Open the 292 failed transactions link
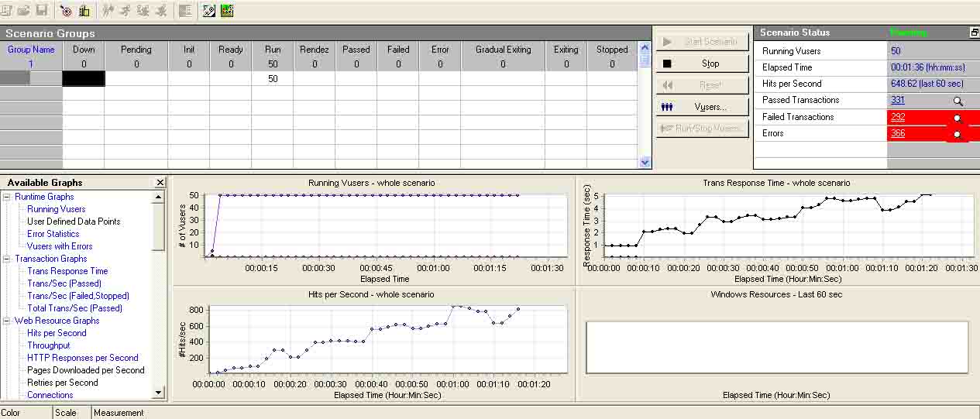Viewport: 980px width, 419px height. (898, 117)
